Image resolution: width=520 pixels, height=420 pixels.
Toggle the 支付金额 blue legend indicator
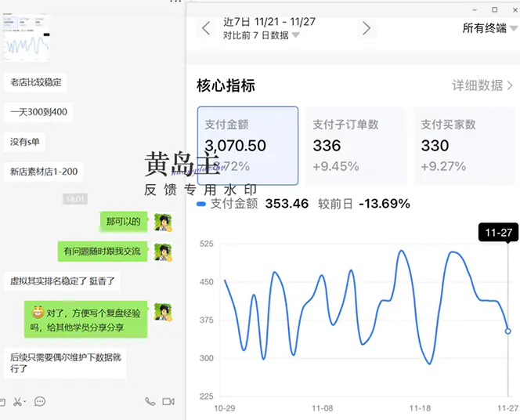tap(201, 204)
